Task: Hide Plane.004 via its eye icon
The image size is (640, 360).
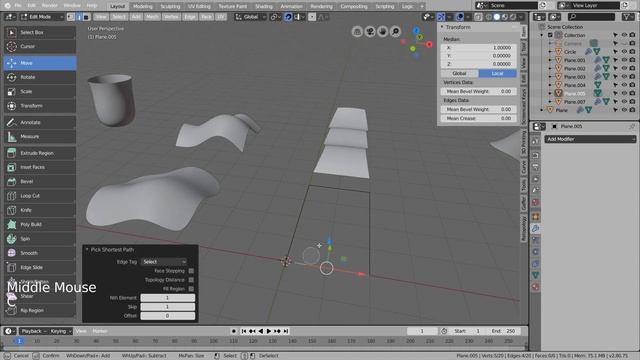Action: (x=624, y=85)
